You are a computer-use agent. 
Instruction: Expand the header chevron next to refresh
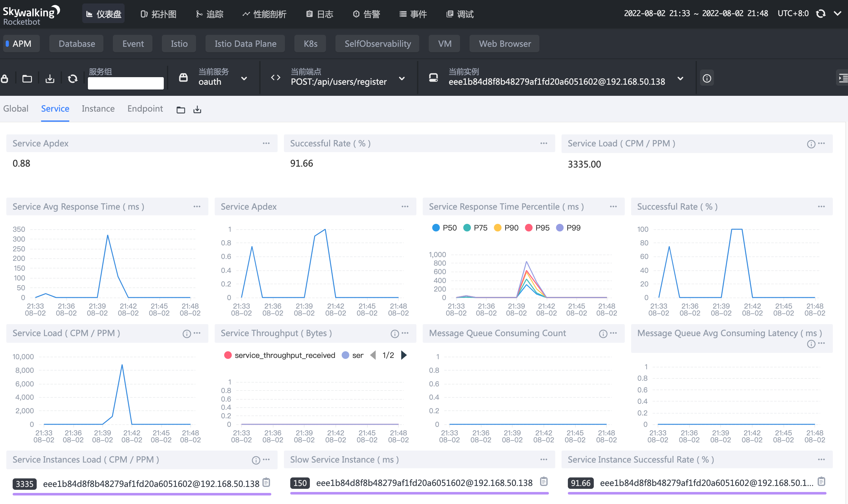click(x=838, y=14)
